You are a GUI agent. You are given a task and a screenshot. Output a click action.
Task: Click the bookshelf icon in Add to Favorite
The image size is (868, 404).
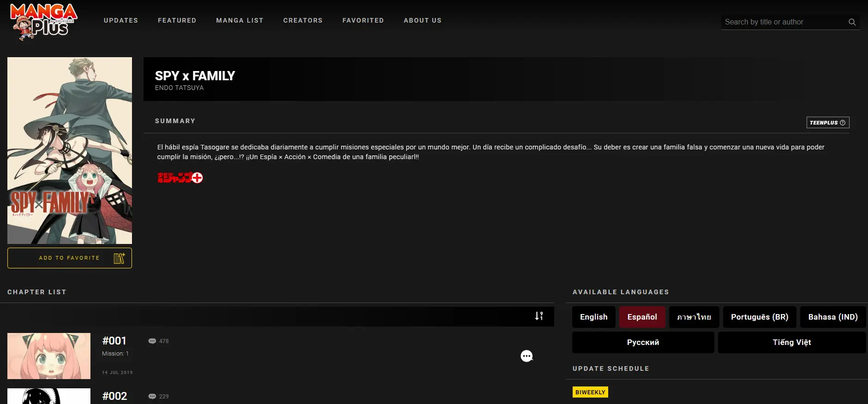(x=119, y=258)
